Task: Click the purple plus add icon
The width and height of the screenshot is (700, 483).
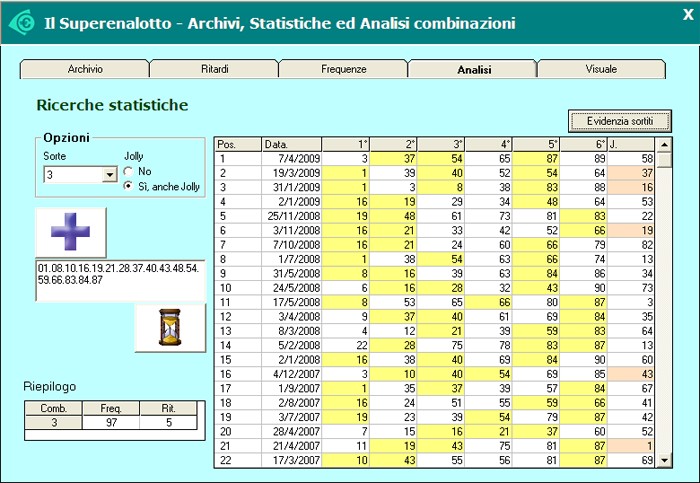Action: pyautogui.click(x=70, y=232)
